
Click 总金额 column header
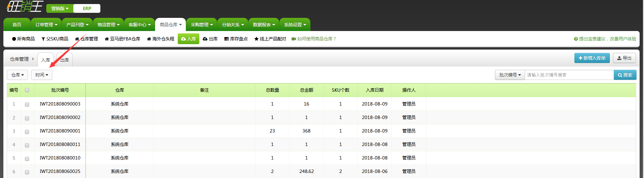tap(306, 90)
